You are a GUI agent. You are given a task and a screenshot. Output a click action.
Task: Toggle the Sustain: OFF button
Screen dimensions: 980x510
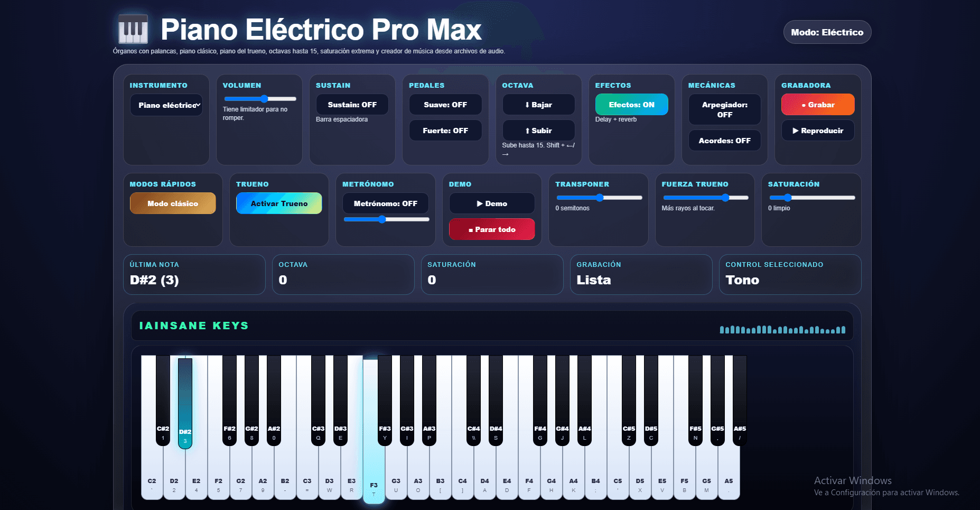(352, 105)
